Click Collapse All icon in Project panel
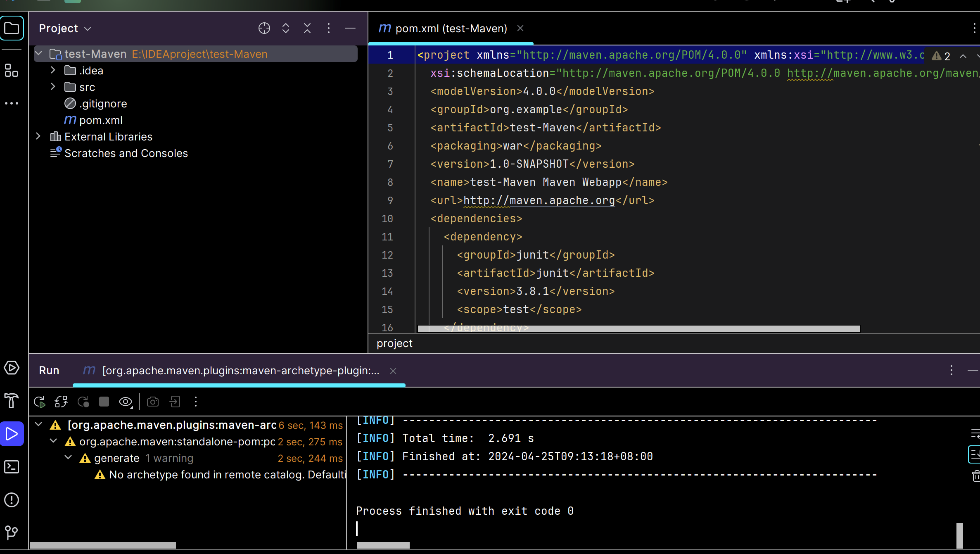Viewport: 980px width, 554px height. (x=307, y=28)
